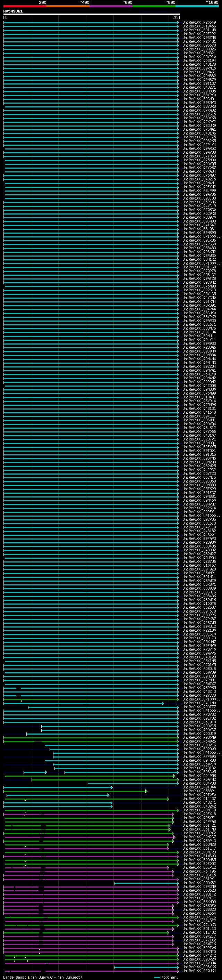Click the green ~80% identity legend segment
222x980 pixels.
click(154, 7)
